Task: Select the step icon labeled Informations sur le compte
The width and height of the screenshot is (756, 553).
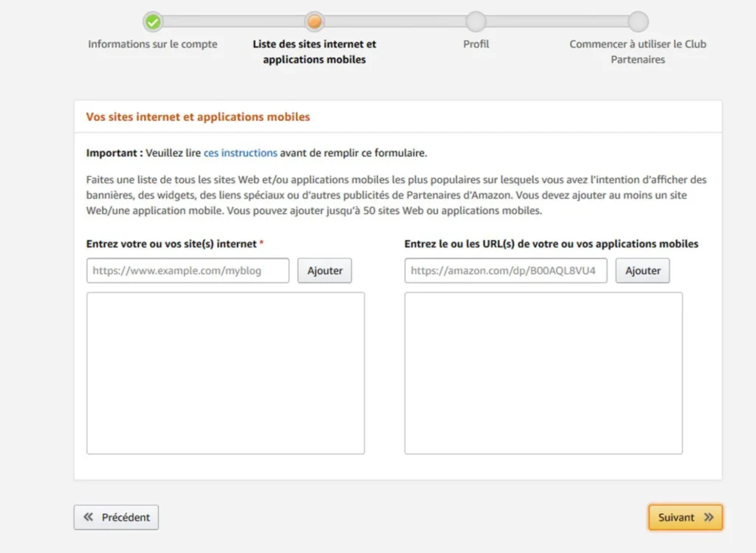Action: (x=153, y=22)
